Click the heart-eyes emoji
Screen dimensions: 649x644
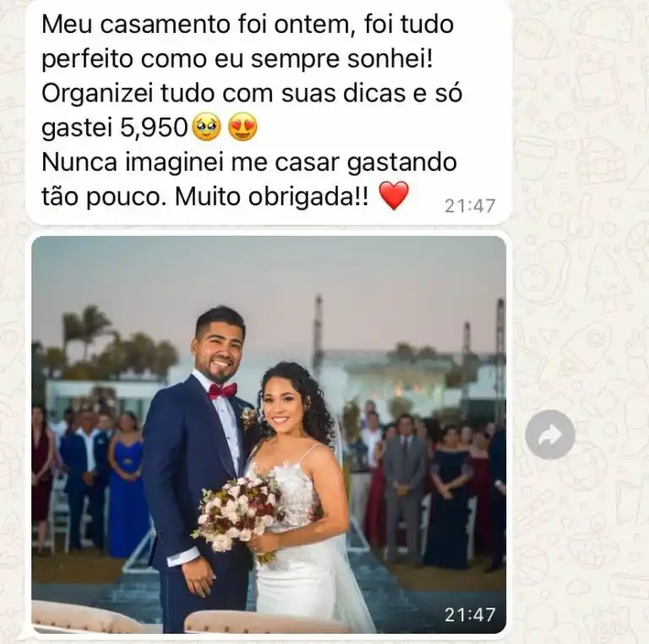pyautogui.click(x=243, y=128)
